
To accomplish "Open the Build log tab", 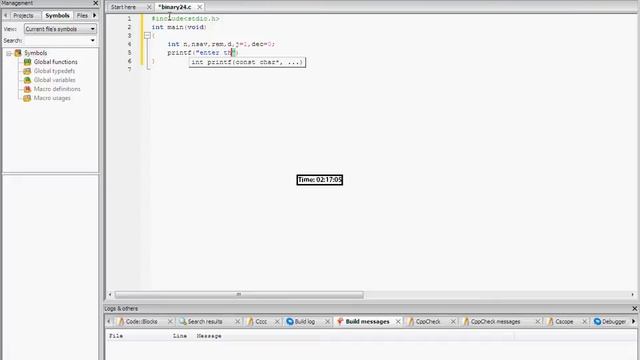I will [304, 322].
